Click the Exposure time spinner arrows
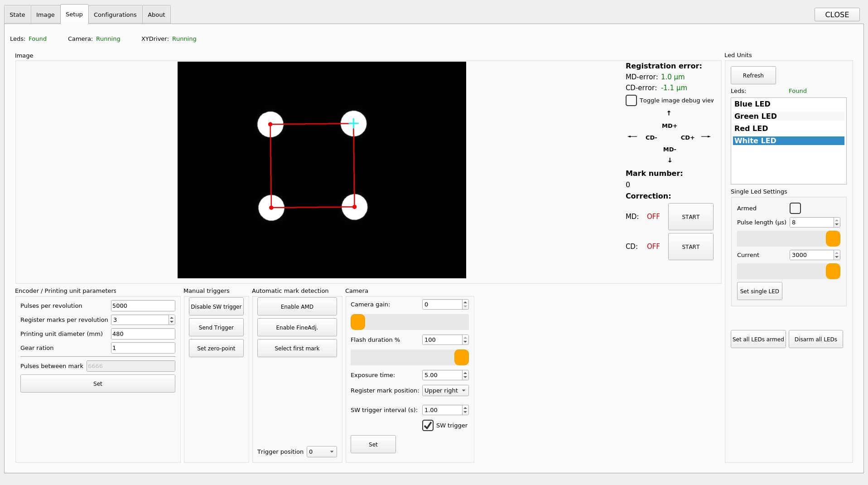This screenshot has height=485, width=868. point(465,375)
